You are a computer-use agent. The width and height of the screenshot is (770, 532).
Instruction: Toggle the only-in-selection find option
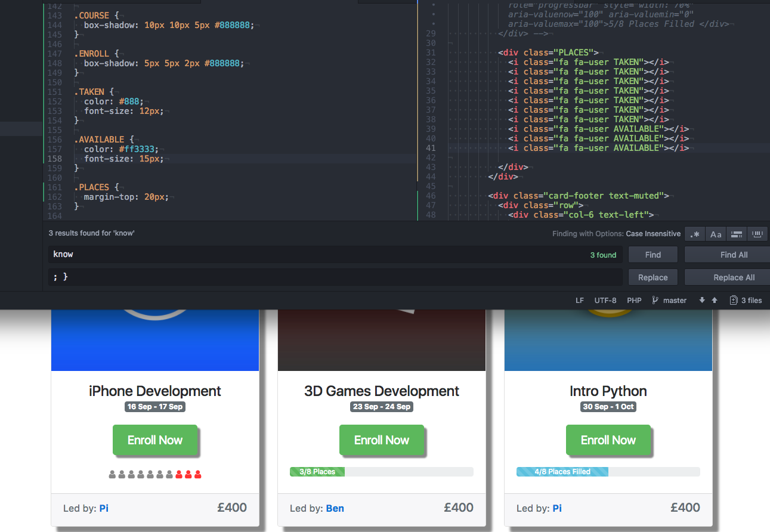(737, 234)
